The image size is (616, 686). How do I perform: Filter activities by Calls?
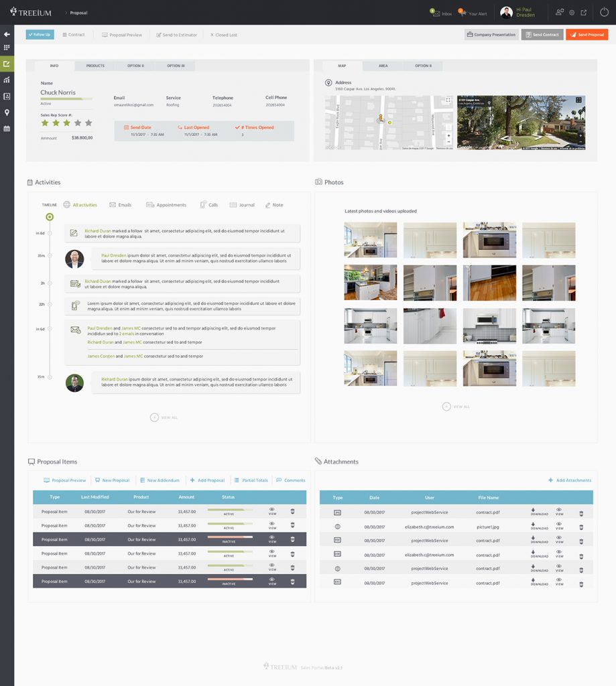pos(209,205)
